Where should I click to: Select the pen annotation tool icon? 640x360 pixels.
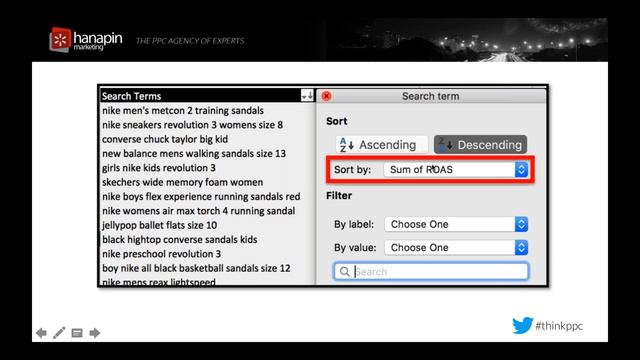59,333
